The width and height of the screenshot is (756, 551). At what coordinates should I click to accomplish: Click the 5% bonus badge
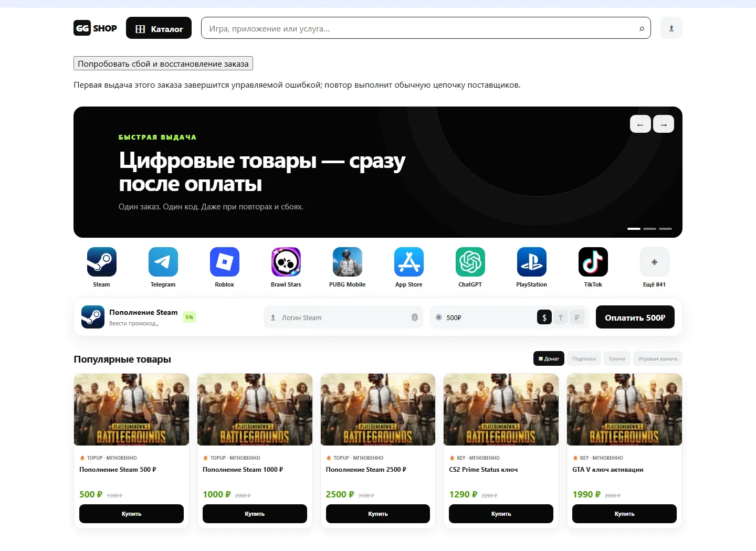pyautogui.click(x=190, y=317)
